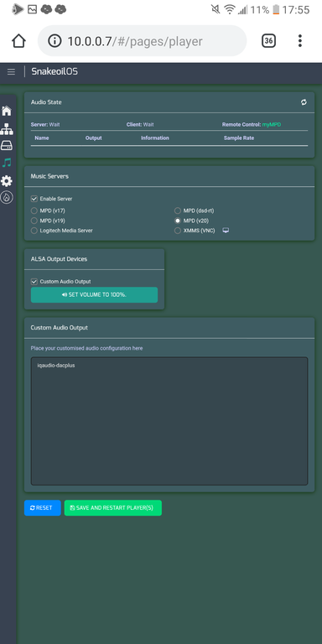The image size is (322, 644).
Task: Click the Reset button
Action: (42, 507)
